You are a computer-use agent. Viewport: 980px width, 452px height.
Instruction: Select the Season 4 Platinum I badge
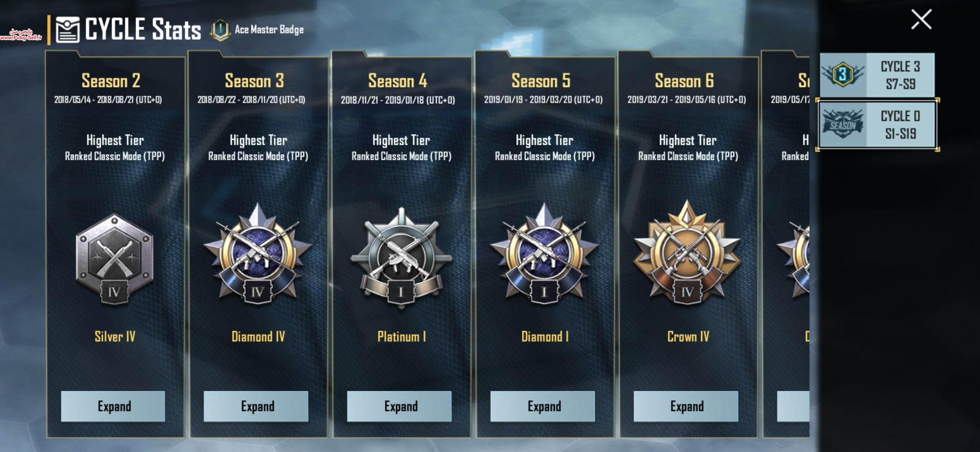(401, 257)
